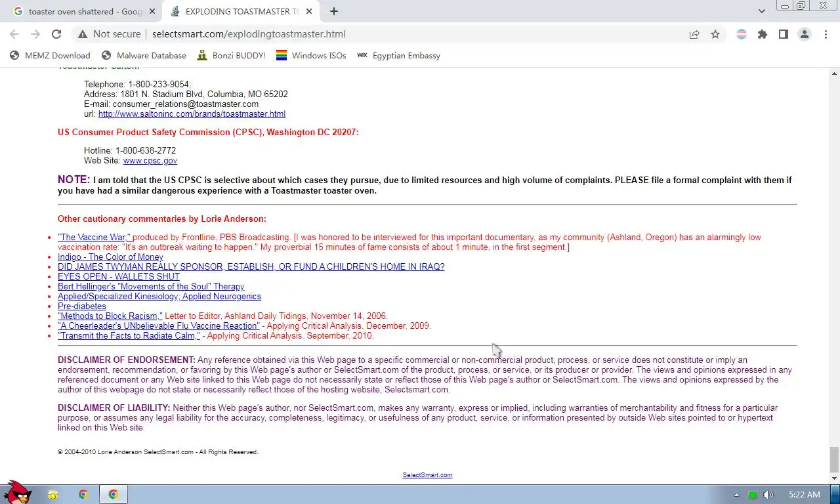Open "Methods to Block Racism" link
Image resolution: width=840 pixels, height=504 pixels.
click(110, 316)
